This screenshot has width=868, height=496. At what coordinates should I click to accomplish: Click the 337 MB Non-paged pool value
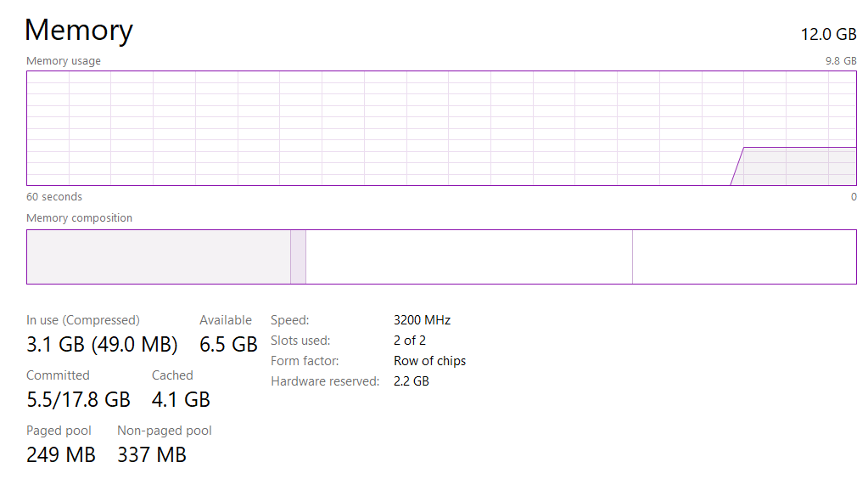pos(152,454)
